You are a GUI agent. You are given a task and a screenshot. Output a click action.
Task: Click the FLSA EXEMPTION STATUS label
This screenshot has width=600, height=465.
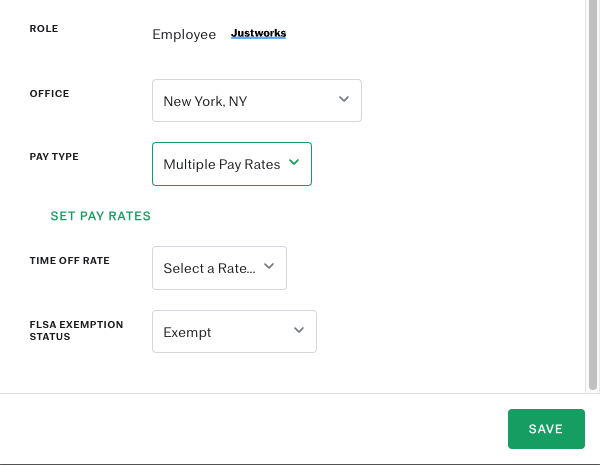(x=77, y=331)
